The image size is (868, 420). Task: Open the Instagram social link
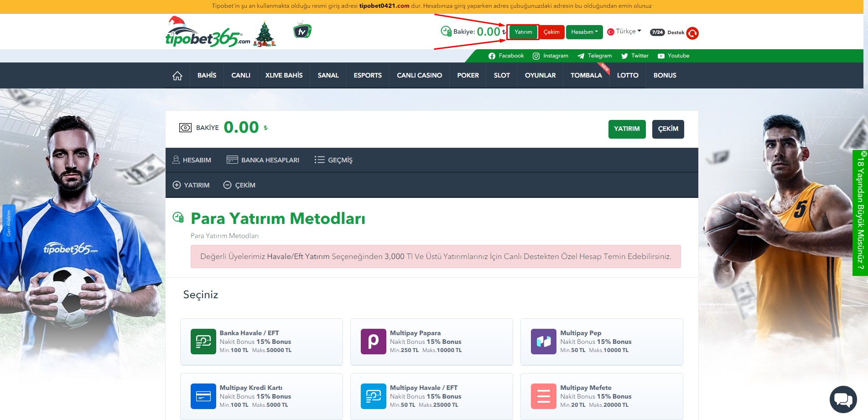click(551, 56)
